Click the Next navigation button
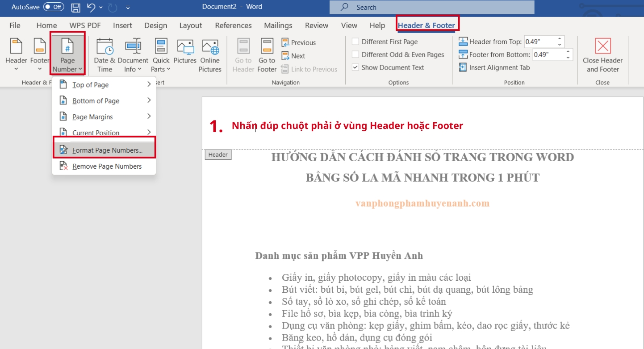 (x=293, y=56)
